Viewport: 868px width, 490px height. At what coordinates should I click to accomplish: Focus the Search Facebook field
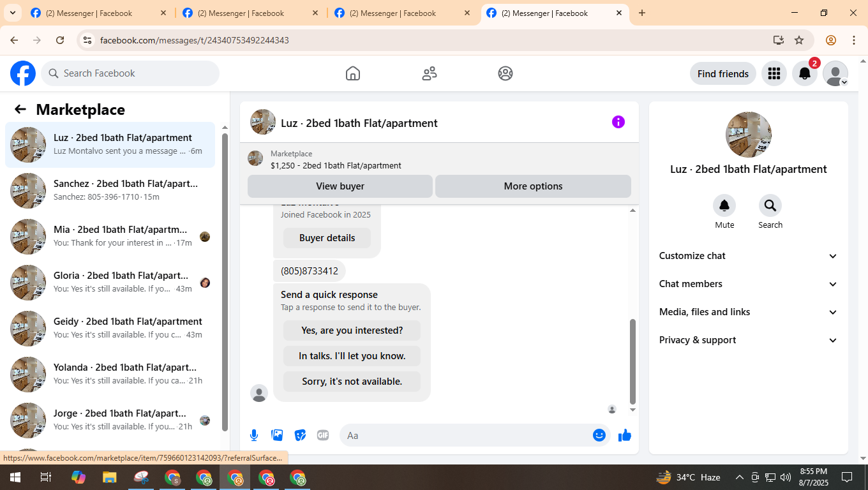[x=130, y=73]
